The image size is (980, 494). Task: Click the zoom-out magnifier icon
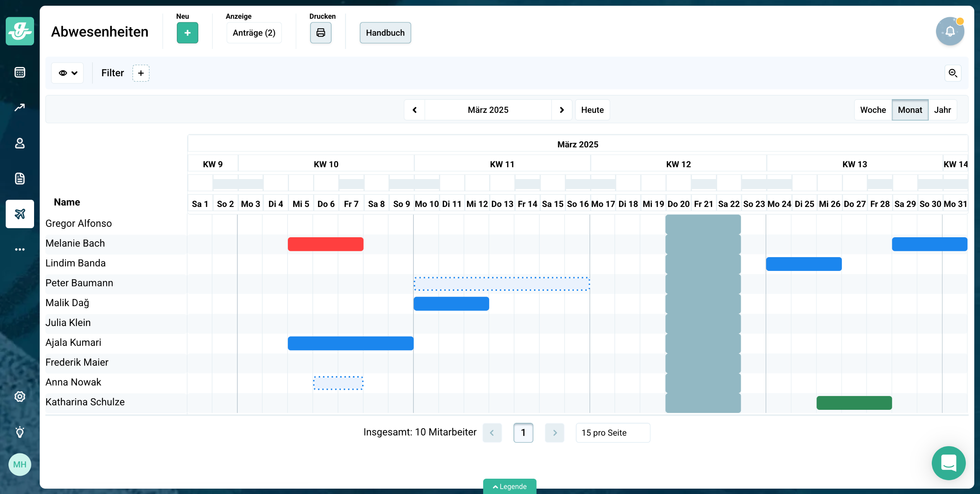tap(953, 73)
